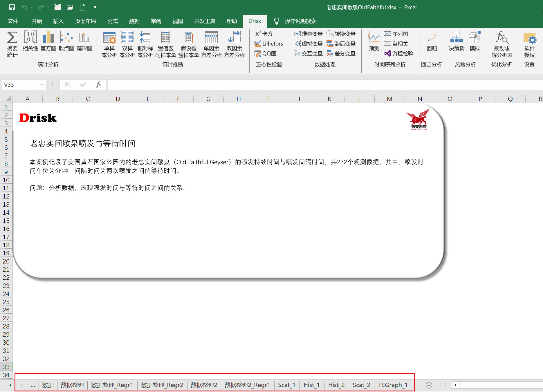This screenshot has height=392, width=543.
Task: Open the 预测 forecast tool
Action: 374,41
